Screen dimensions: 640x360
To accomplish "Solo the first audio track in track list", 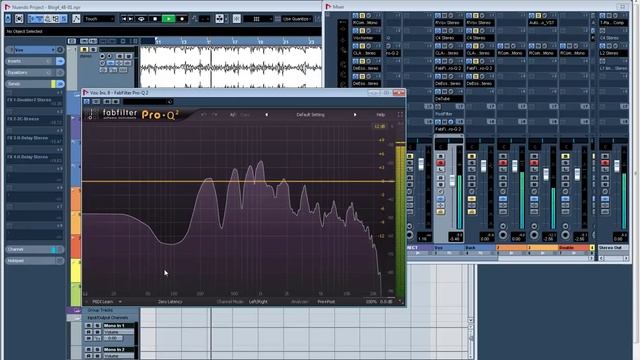I will [93, 49].
